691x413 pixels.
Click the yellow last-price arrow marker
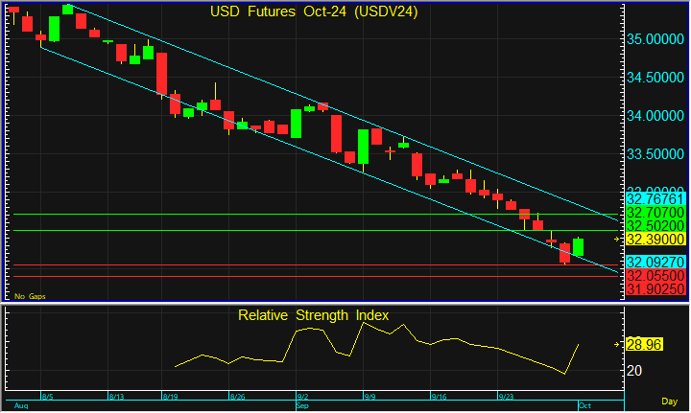click(x=617, y=239)
